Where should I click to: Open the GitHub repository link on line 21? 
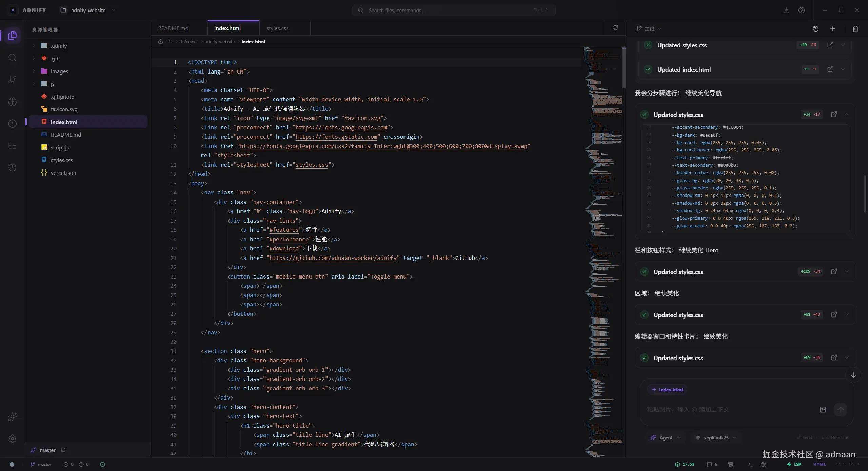(x=333, y=258)
